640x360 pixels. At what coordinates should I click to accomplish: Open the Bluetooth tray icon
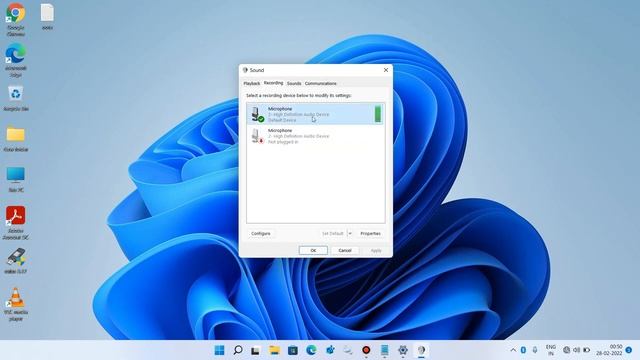coord(523,350)
